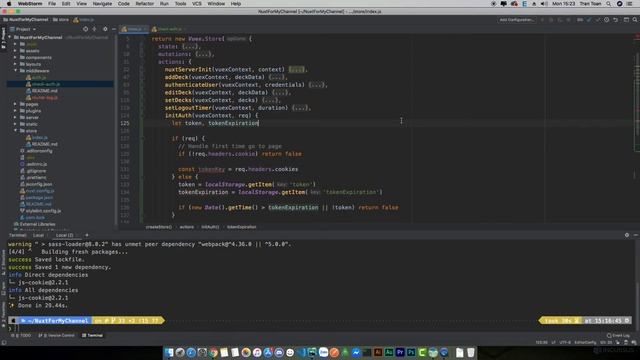This screenshot has width=640, height=360.
Task: Expand the assets folder arrow
Action: 16,51
